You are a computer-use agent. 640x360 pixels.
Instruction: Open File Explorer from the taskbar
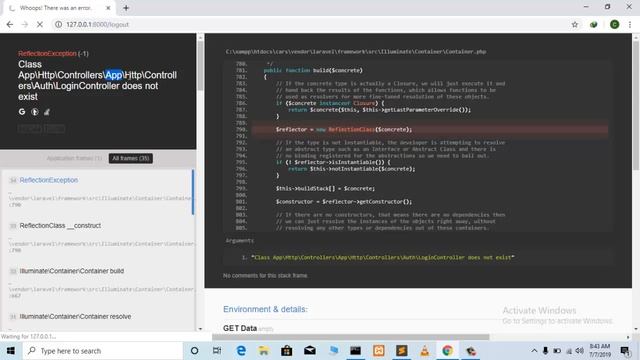click(264, 351)
